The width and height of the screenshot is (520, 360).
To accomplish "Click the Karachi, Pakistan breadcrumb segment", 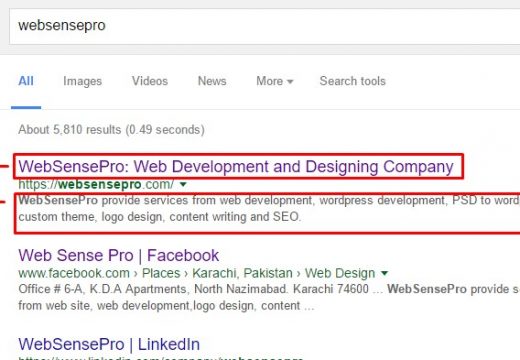I will pos(242,273).
